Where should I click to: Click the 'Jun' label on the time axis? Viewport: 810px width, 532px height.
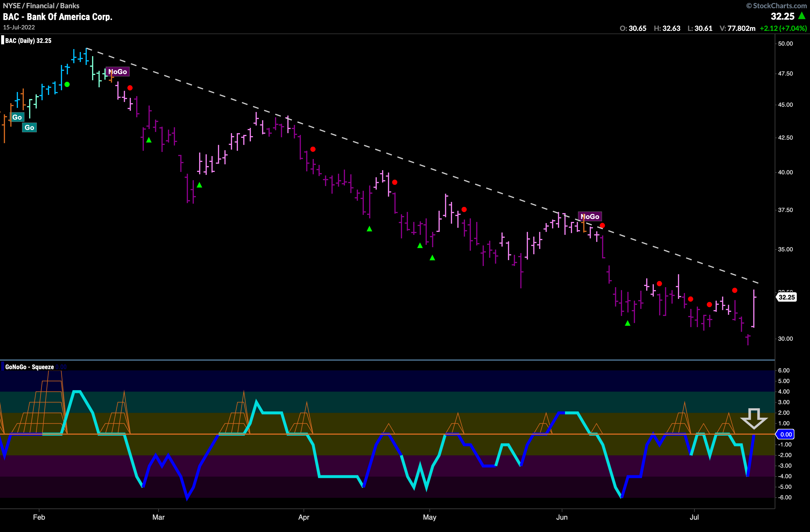562,517
